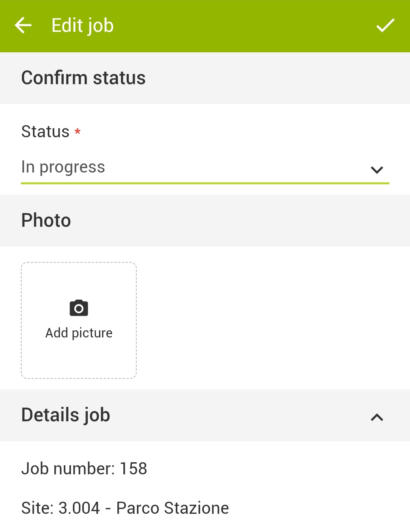Viewport: 410px width, 532px height.
Task: Collapse the Details job section chevron
Action: (377, 417)
